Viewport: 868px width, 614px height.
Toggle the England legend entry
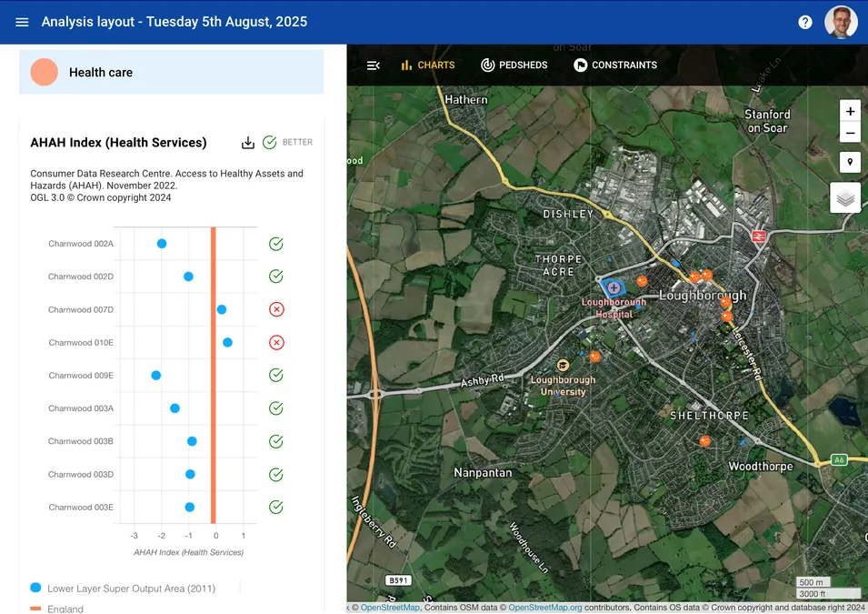57,609
